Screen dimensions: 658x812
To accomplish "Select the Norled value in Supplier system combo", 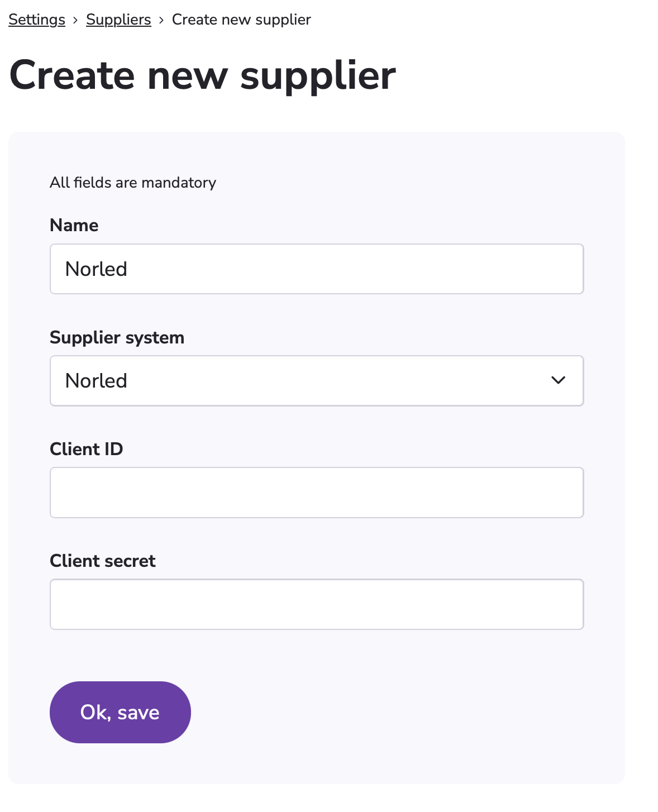I will click(96, 381).
